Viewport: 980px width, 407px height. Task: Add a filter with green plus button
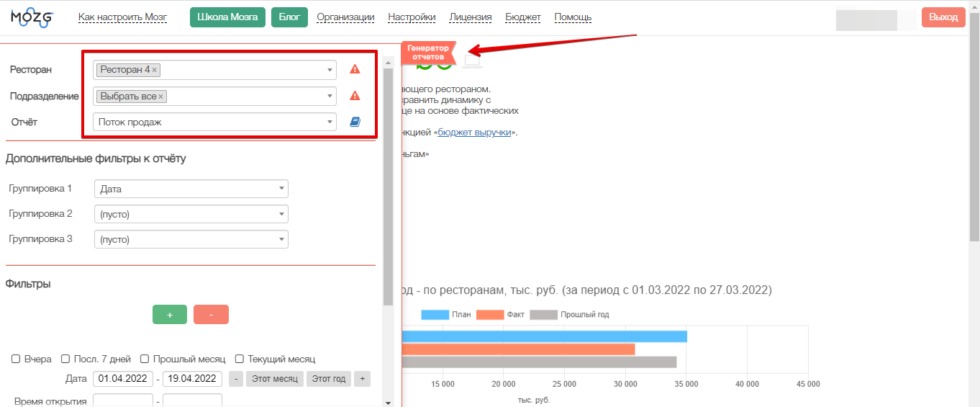[x=170, y=315]
